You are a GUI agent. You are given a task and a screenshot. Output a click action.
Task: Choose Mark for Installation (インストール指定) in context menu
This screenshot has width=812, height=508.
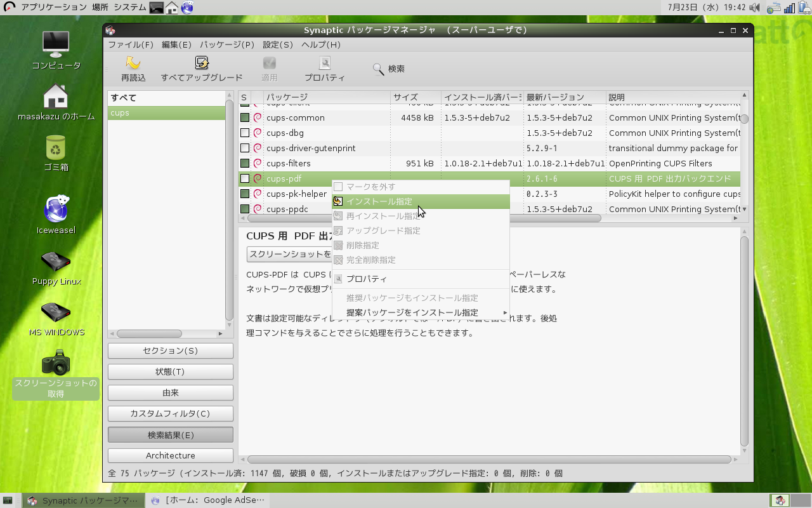pos(421,201)
